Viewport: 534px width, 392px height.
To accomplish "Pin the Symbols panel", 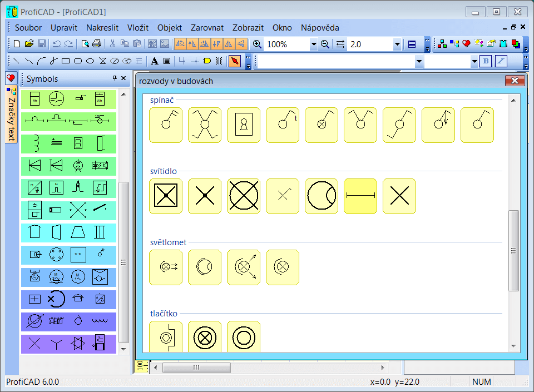I will [x=115, y=78].
